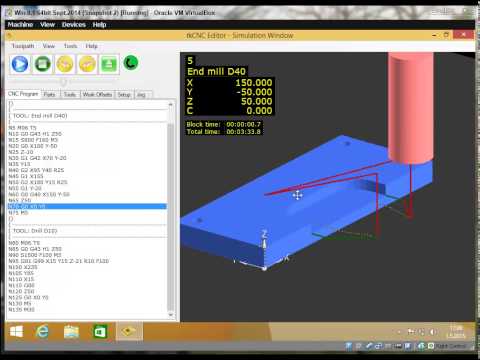Open the green Store taskbar icon
The image size is (480, 360).
(100, 332)
